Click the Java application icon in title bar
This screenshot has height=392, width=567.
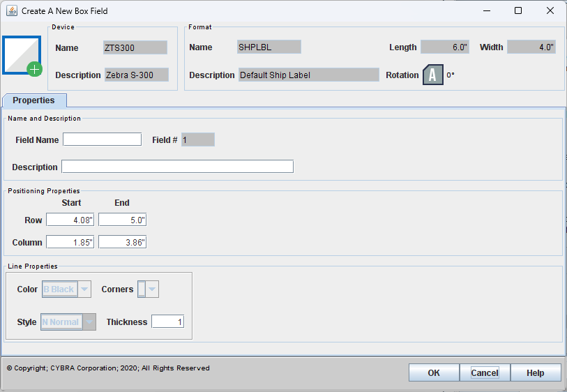tap(12, 10)
